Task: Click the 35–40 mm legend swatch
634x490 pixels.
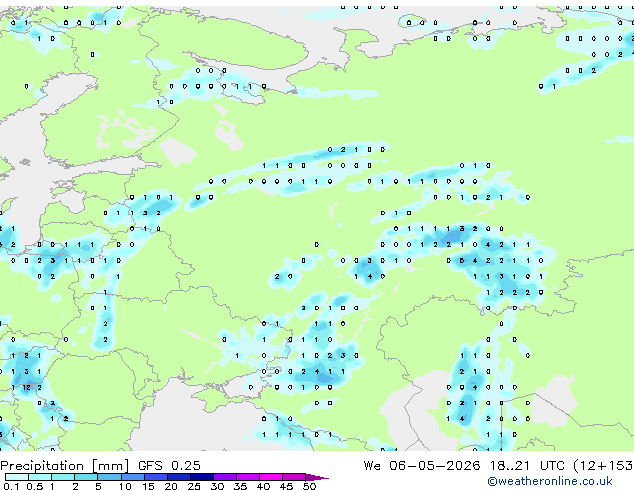Action: pyautogui.click(x=248, y=477)
